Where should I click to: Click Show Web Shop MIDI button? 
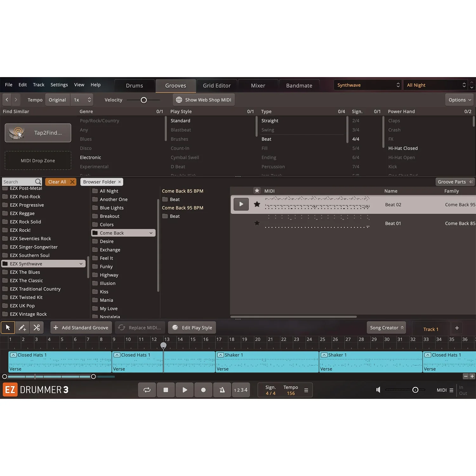click(x=204, y=100)
